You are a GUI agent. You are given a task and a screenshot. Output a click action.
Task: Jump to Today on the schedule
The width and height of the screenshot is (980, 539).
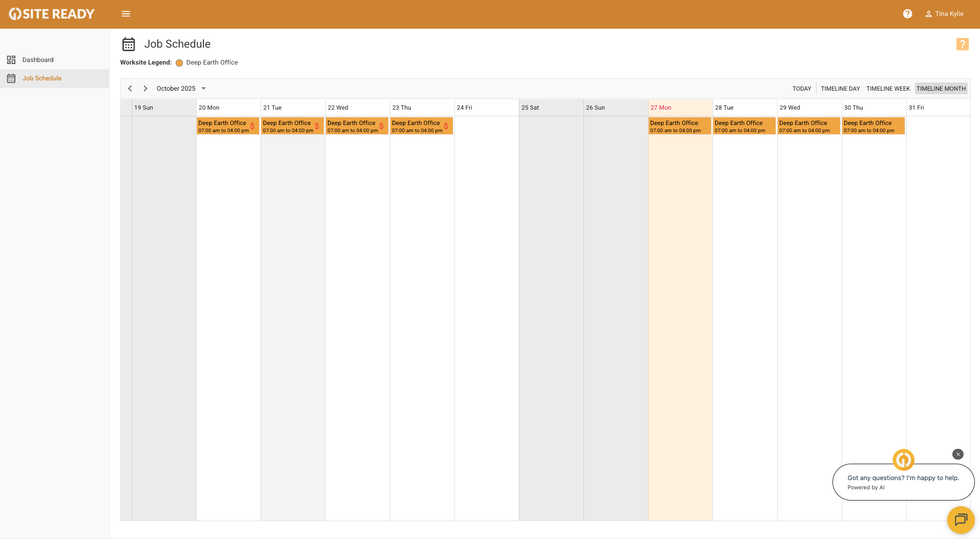[801, 89]
